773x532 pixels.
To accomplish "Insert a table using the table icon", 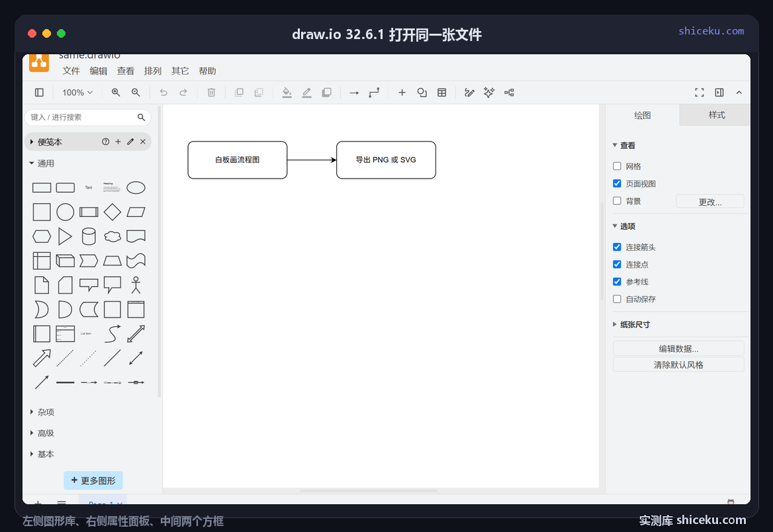I will pos(441,93).
